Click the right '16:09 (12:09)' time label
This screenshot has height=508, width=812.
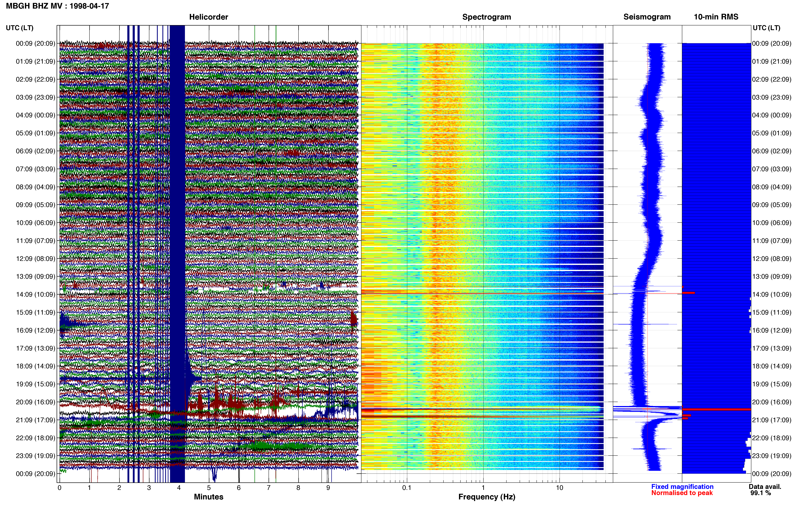click(772, 330)
